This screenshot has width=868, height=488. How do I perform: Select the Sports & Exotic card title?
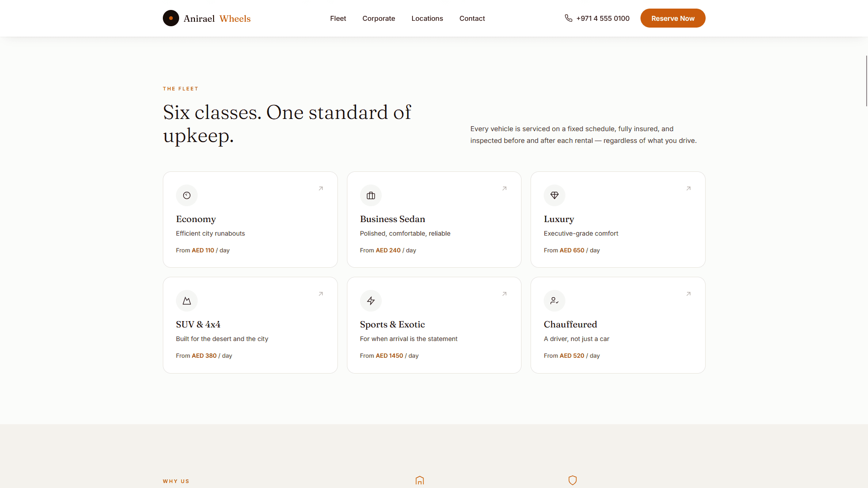(x=393, y=324)
